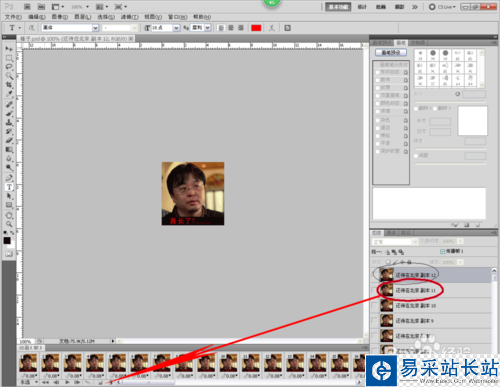Select the Eyedropper tool

[9, 94]
